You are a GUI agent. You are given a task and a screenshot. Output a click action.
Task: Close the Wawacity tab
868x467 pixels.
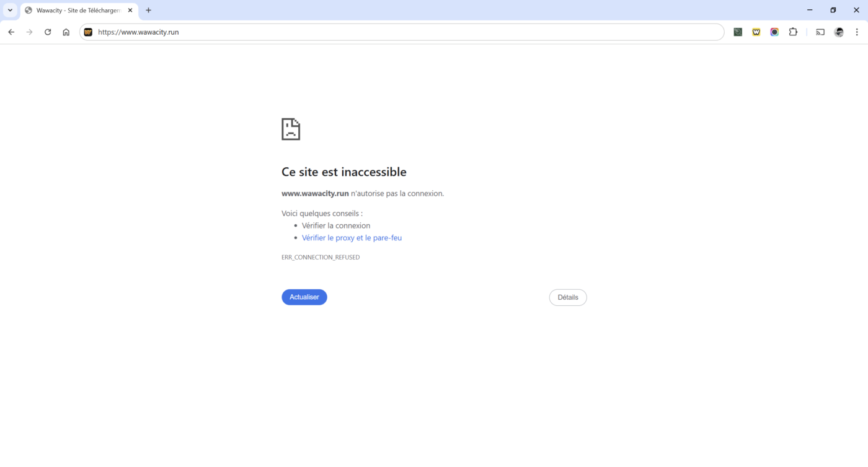click(x=130, y=11)
